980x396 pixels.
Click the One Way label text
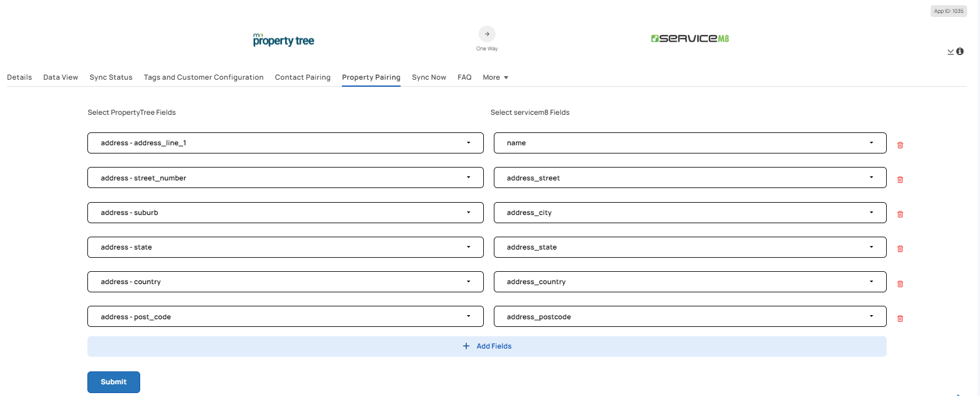pos(487,49)
